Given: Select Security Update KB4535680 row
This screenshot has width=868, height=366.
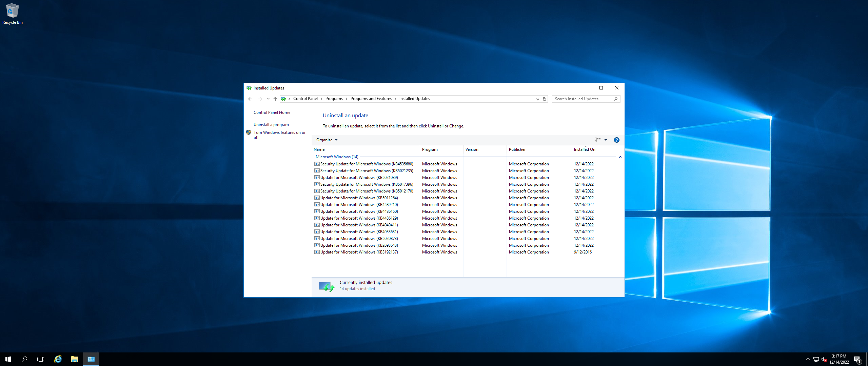Looking at the screenshot, I should tap(456, 164).
